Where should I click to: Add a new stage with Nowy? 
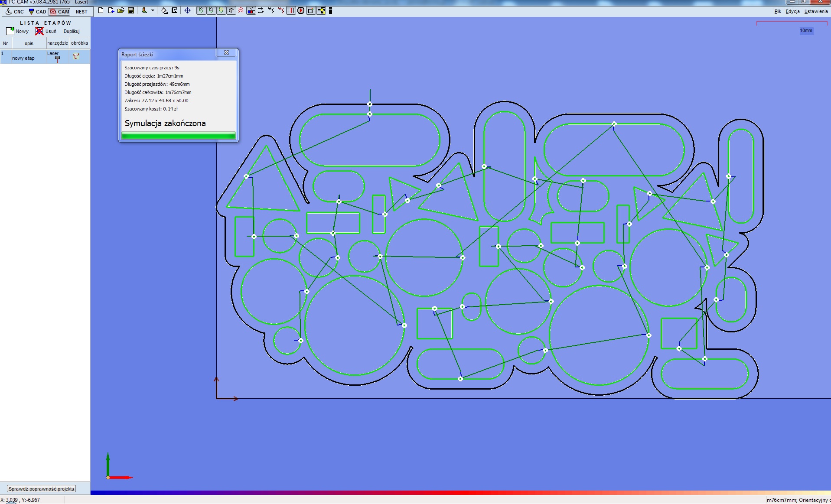coord(17,31)
